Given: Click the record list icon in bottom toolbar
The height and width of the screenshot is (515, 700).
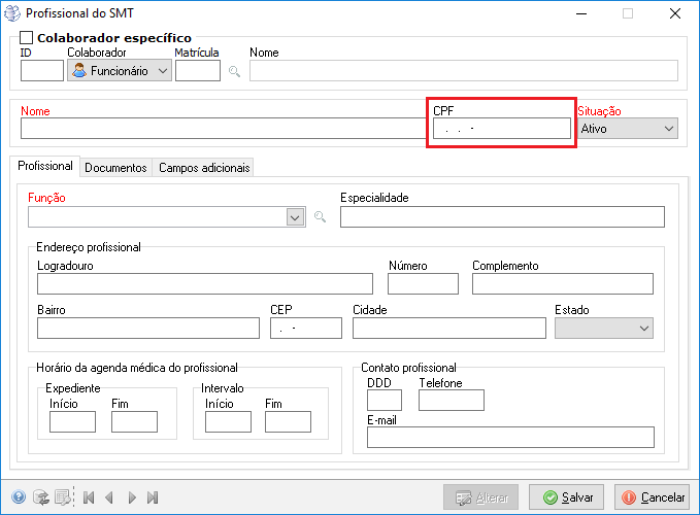Looking at the screenshot, I should tap(63, 497).
